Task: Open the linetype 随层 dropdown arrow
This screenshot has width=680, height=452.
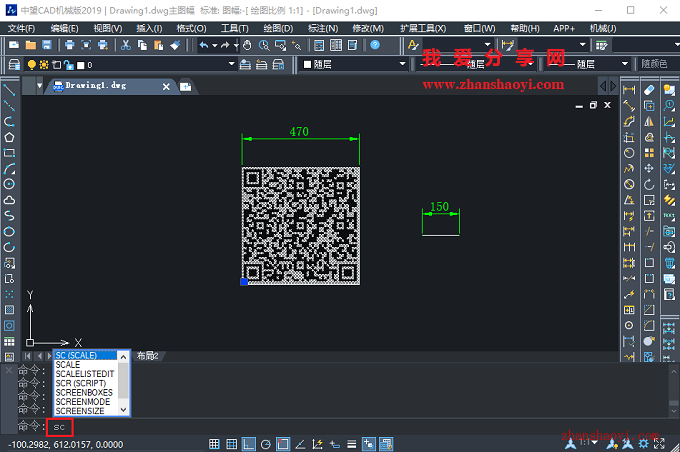Action: pos(531,64)
